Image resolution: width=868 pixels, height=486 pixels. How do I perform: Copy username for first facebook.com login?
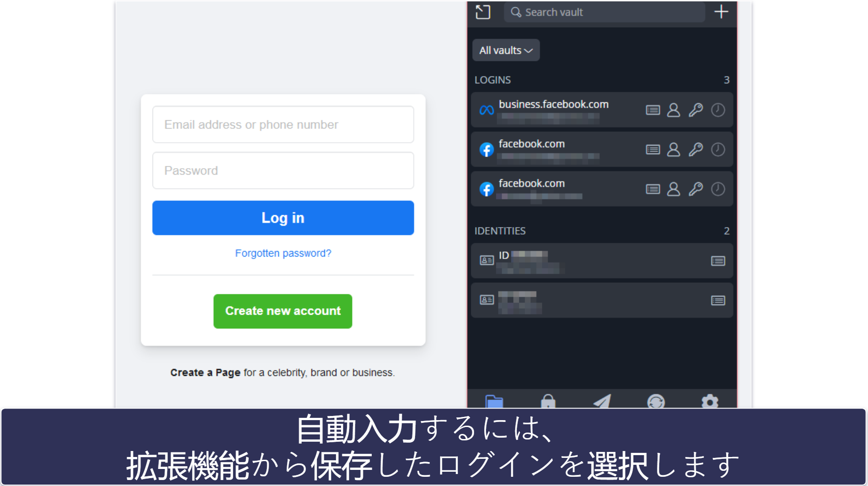[674, 150]
